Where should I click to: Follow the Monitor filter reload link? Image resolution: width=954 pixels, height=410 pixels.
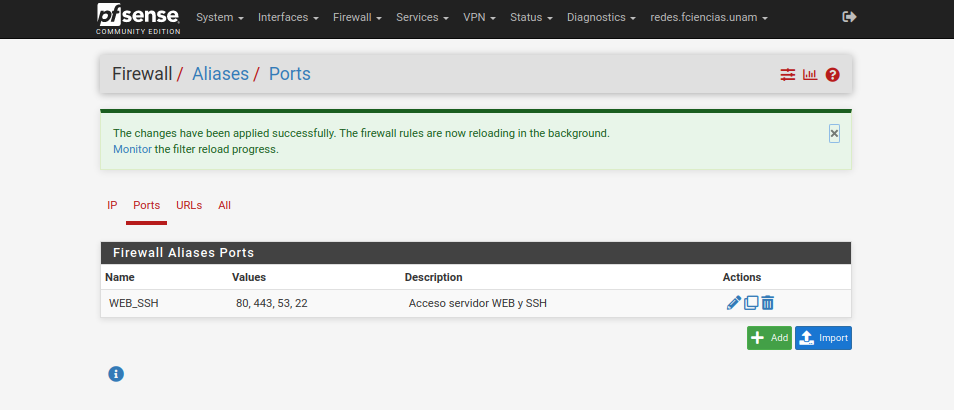pos(132,149)
